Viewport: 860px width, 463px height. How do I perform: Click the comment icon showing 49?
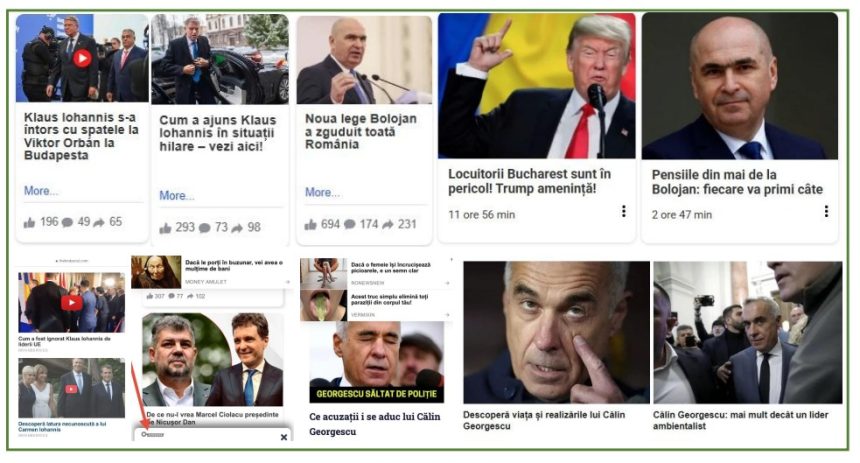pos(67,223)
